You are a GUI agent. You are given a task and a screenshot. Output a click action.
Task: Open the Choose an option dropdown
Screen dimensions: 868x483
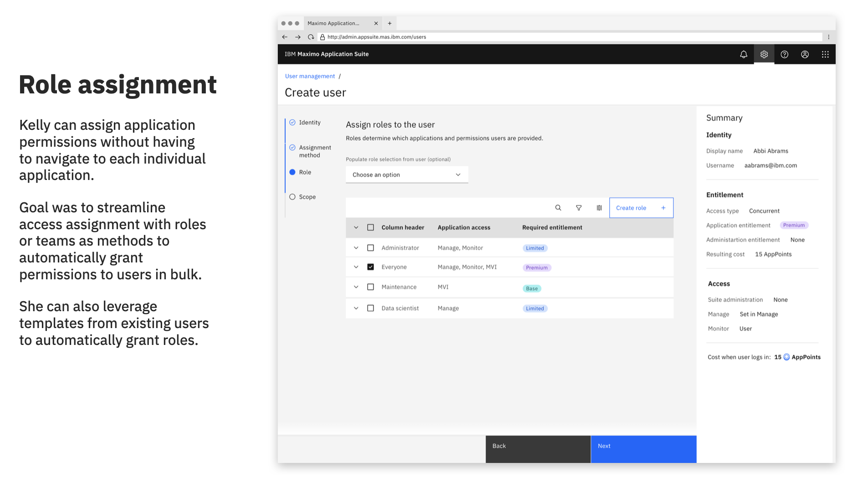407,175
